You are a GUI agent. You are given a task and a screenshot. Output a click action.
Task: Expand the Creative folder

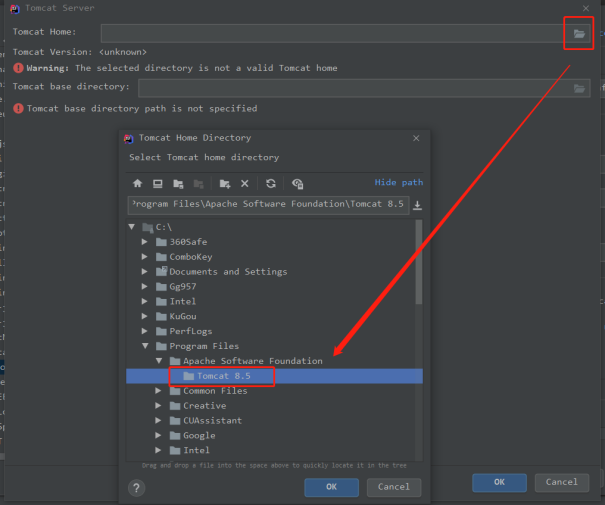pos(158,405)
